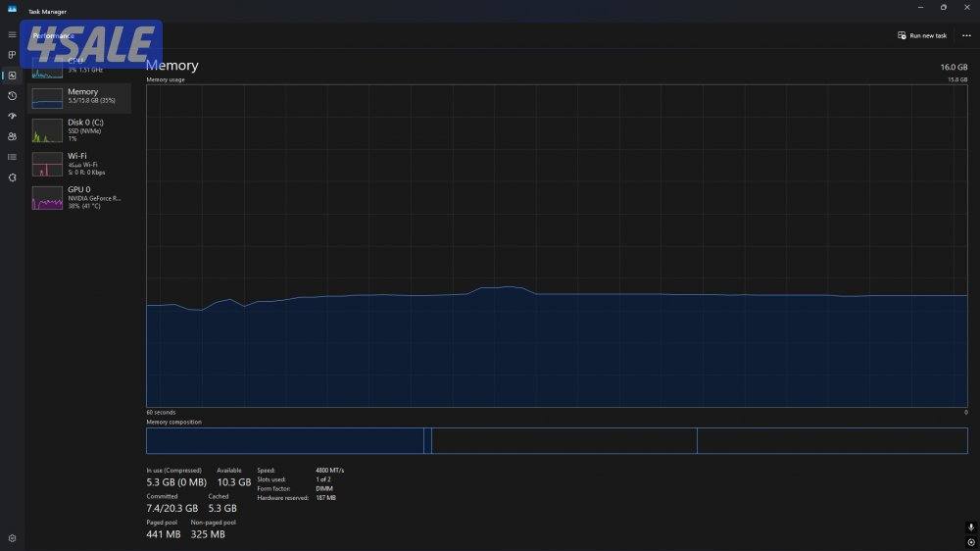Click the Run new task button
The width and height of the screenshot is (980, 551).
tap(922, 35)
